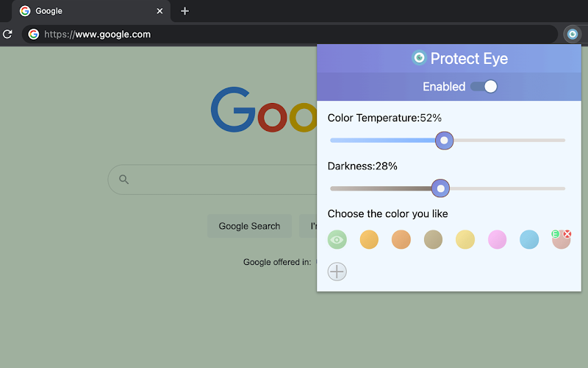Click the site info icon in address bar
Image resolution: width=588 pixels, height=368 pixels.
click(x=33, y=34)
